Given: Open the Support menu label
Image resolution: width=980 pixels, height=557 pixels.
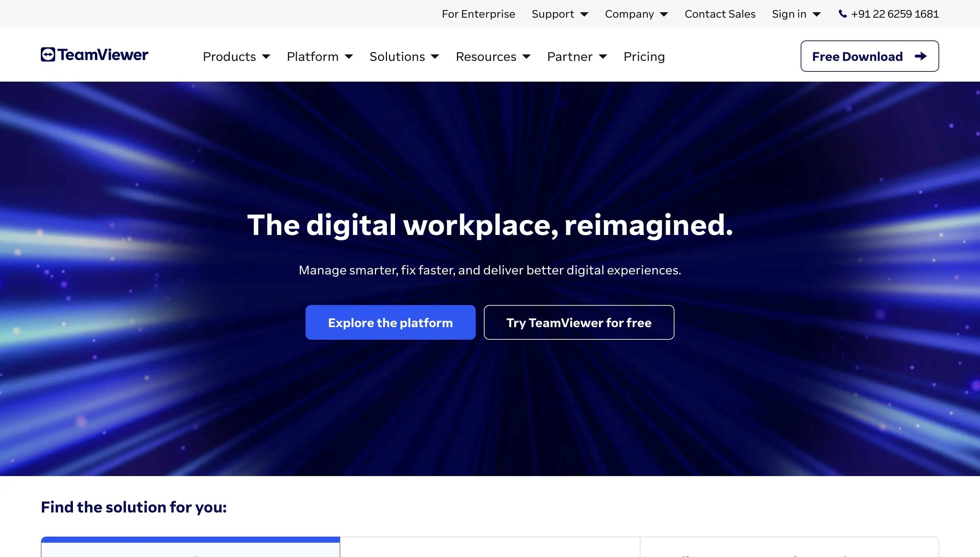Looking at the screenshot, I should coord(553,14).
